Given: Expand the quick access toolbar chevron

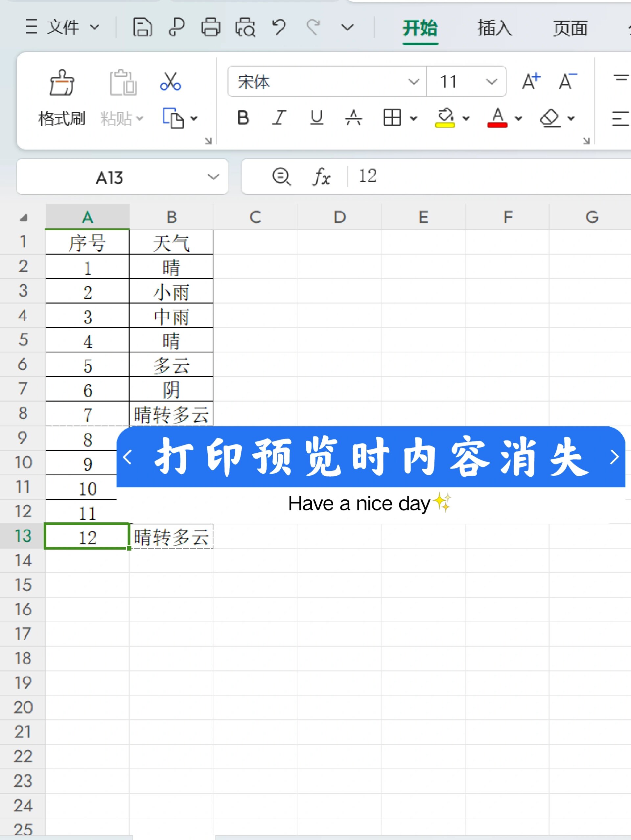Looking at the screenshot, I should (x=347, y=27).
